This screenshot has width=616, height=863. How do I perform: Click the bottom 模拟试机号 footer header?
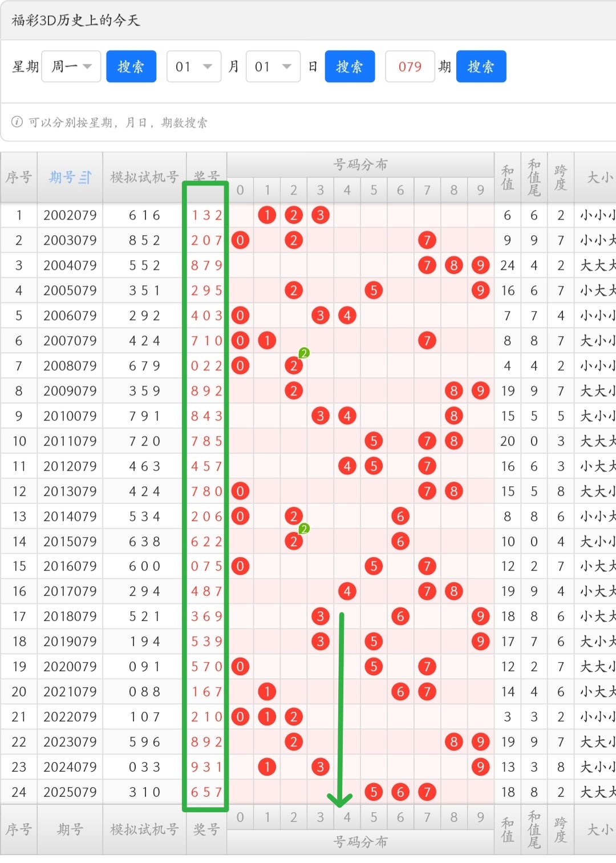[x=144, y=830]
